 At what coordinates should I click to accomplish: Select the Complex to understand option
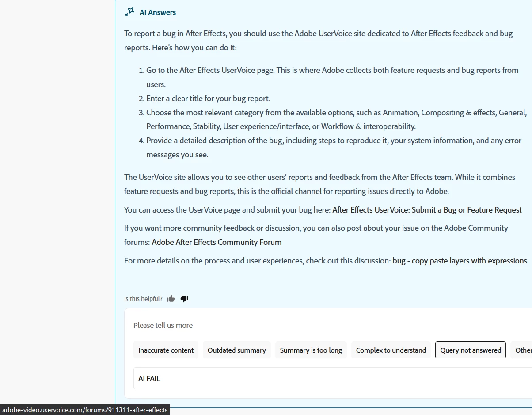(391, 350)
